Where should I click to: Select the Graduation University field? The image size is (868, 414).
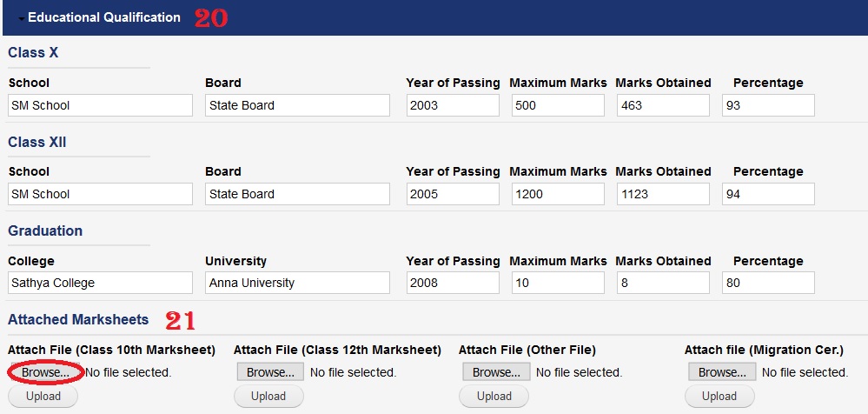pos(297,283)
